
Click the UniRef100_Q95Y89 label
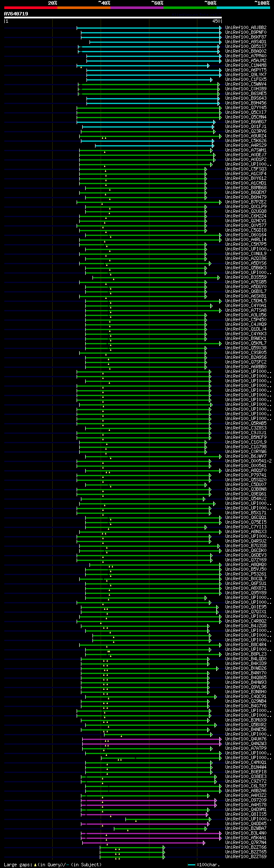pos(246,593)
